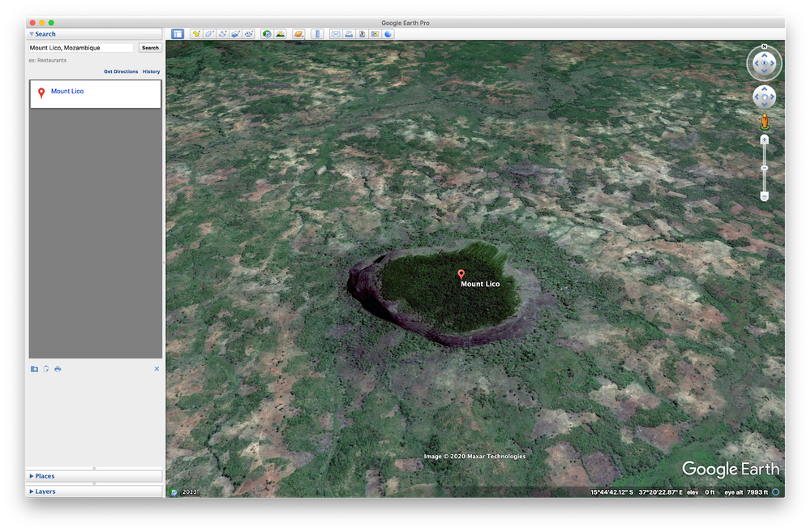The image size is (811, 532).
Task: Show historical imagery clock icon
Action: [x=267, y=34]
